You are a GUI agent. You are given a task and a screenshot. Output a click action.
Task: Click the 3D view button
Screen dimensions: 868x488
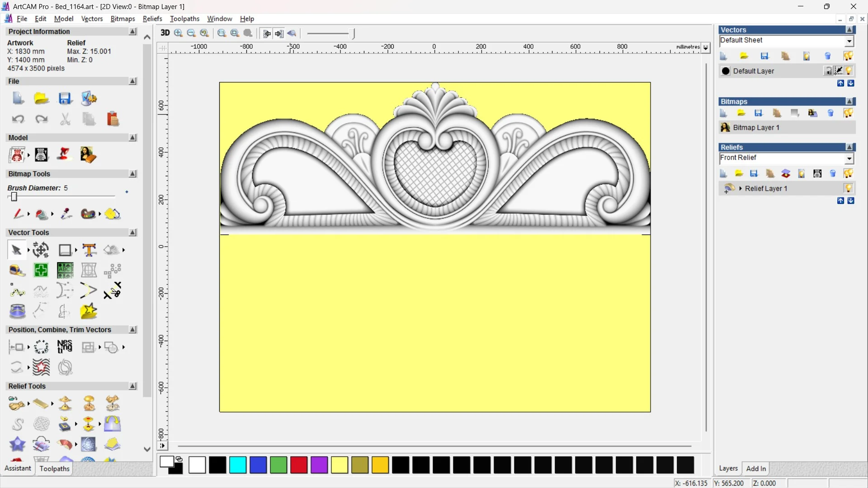[165, 33]
